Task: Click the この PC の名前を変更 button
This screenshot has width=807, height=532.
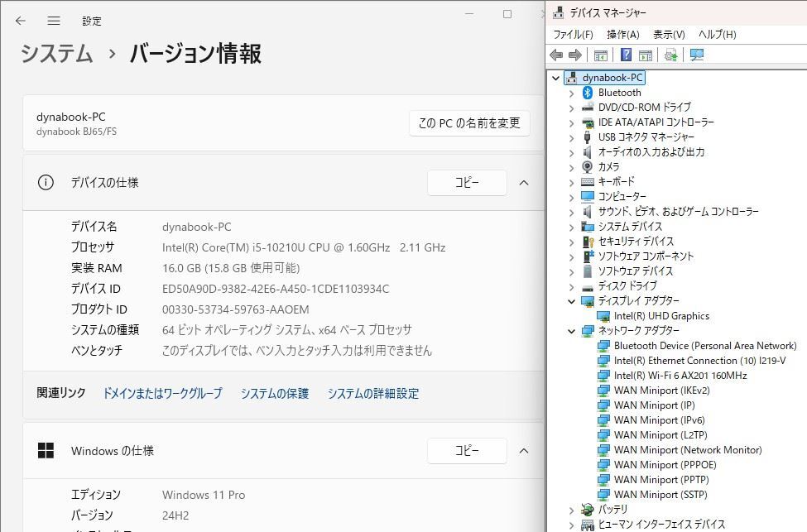Action: coord(469,123)
